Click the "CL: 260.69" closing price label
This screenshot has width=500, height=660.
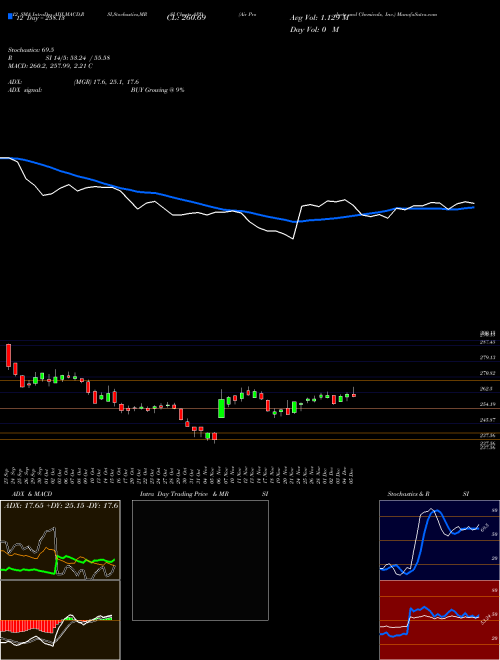pos(186,18)
